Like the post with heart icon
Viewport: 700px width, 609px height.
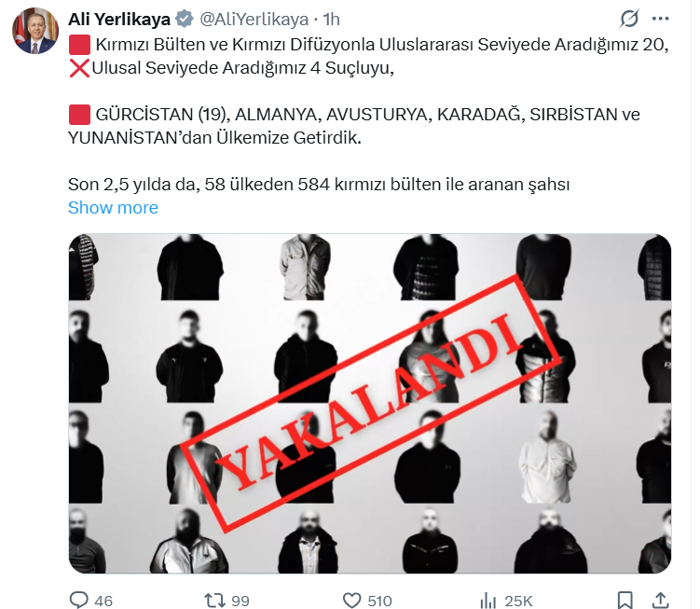(351, 600)
